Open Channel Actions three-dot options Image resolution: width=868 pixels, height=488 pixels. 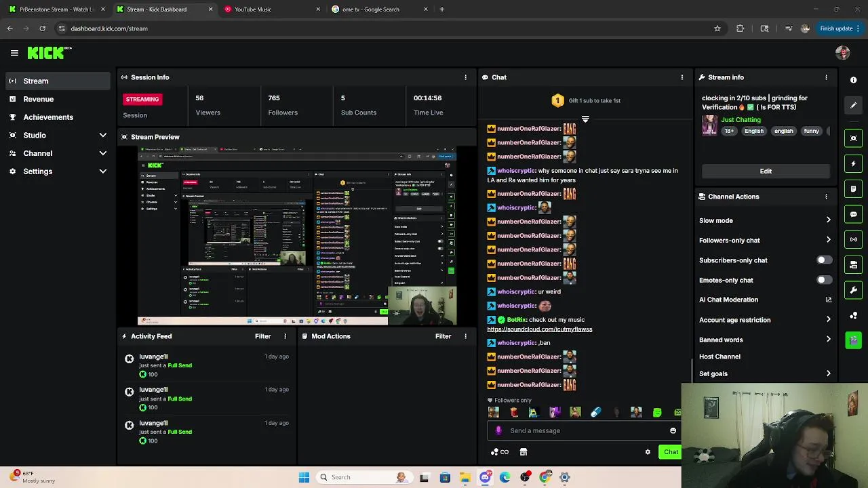point(826,197)
